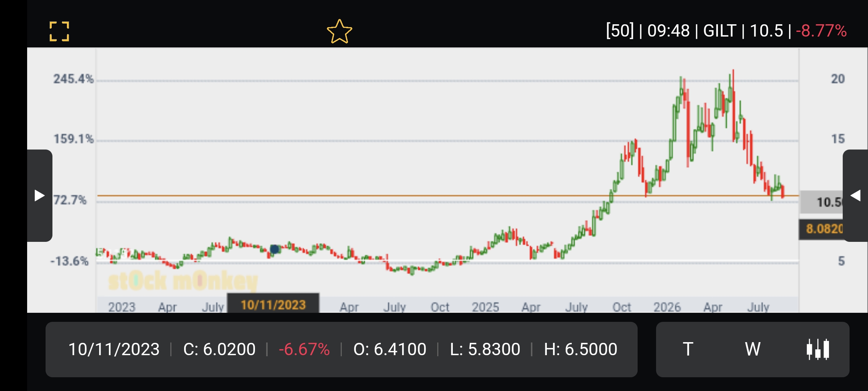Image resolution: width=868 pixels, height=391 pixels.
Task: Expand right side panel arrow
Action: (x=855, y=195)
